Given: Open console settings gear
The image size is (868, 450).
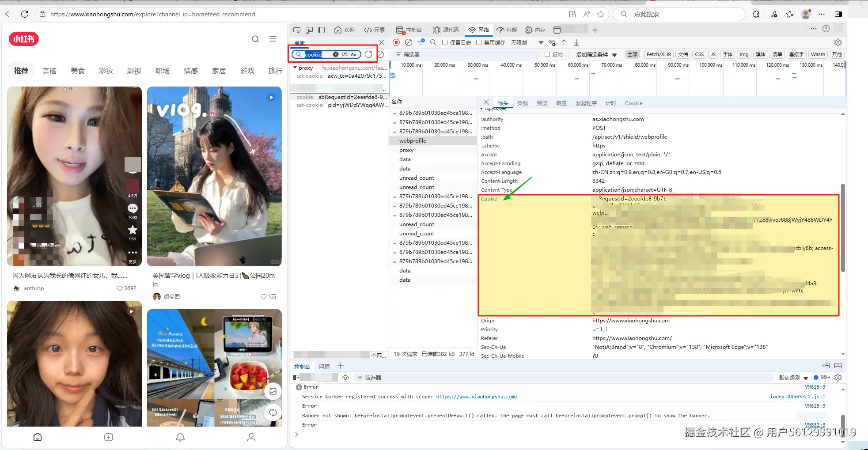Looking at the screenshot, I should 838,378.
